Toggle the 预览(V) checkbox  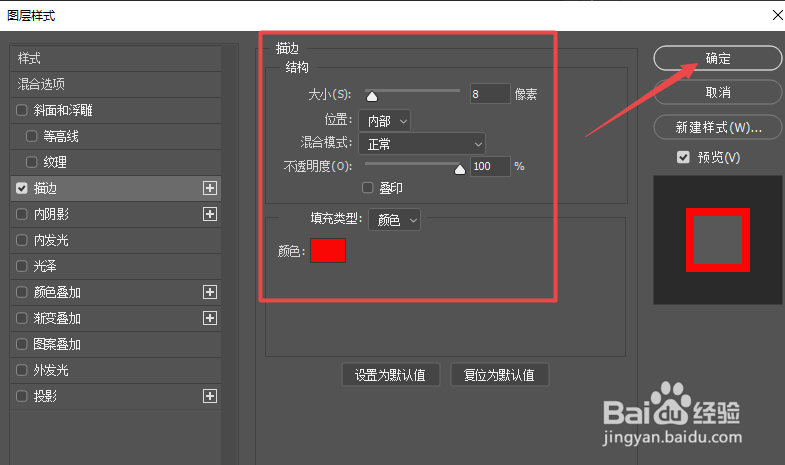(683, 158)
